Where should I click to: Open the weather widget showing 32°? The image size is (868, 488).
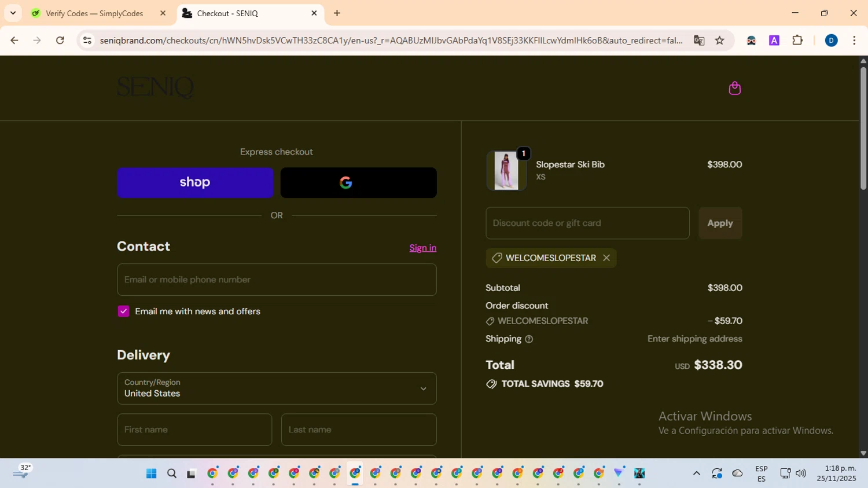coord(22,473)
